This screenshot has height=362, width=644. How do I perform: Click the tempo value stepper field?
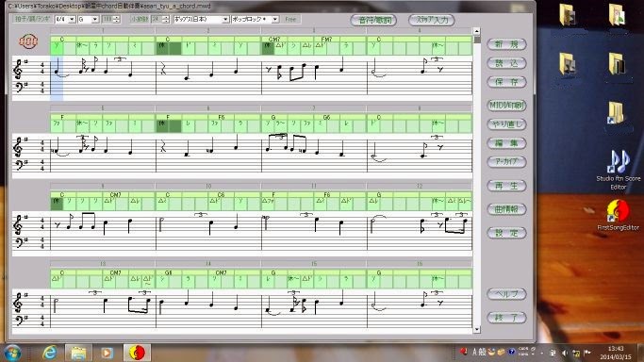(x=111, y=19)
